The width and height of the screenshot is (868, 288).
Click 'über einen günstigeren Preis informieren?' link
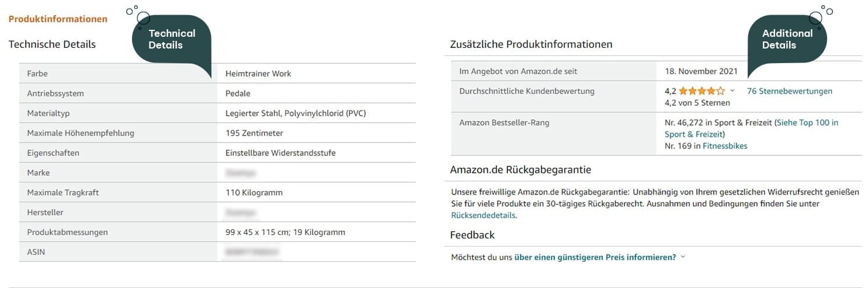[595, 257]
